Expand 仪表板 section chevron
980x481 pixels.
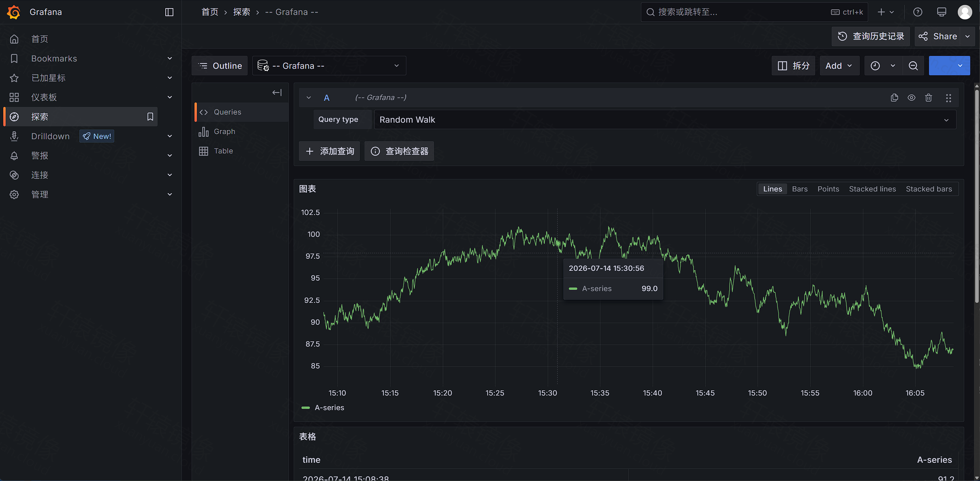[170, 97]
